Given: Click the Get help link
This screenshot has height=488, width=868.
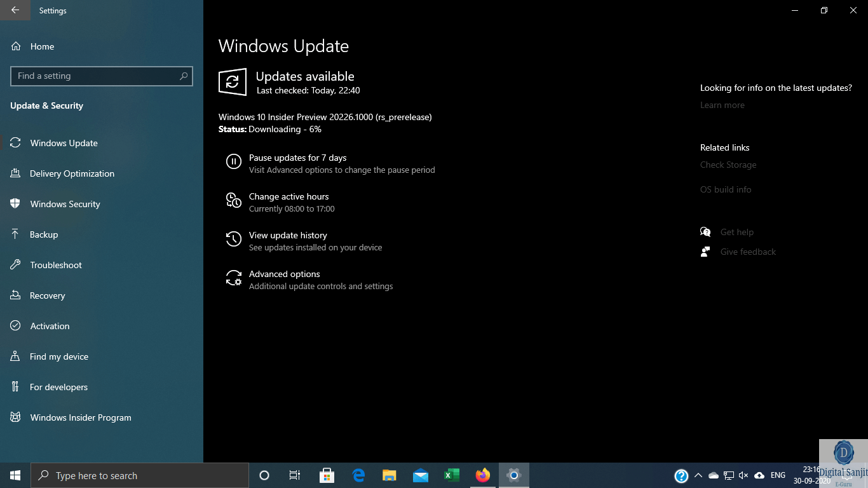Looking at the screenshot, I should tap(737, 232).
